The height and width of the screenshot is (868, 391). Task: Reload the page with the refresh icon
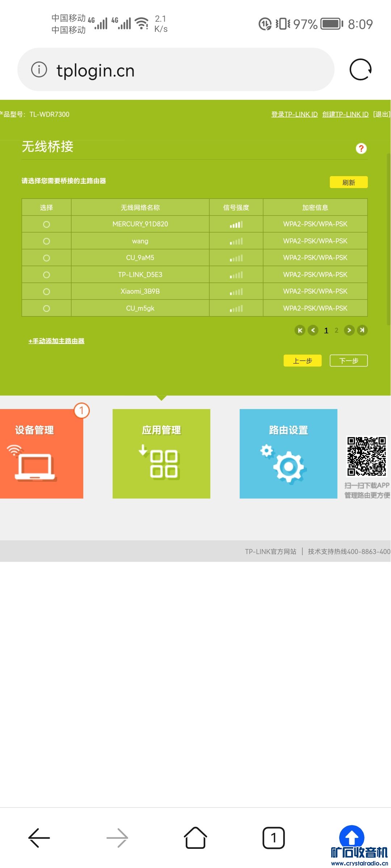click(361, 69)
